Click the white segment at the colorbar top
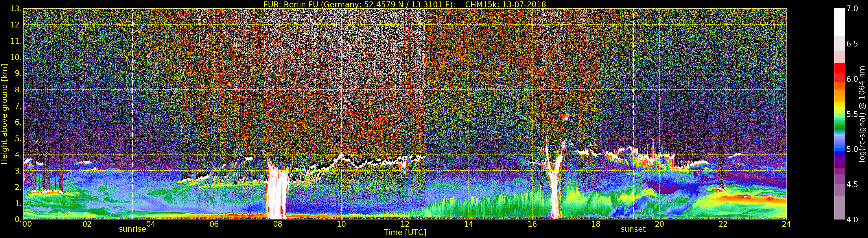 pos(839,22)
